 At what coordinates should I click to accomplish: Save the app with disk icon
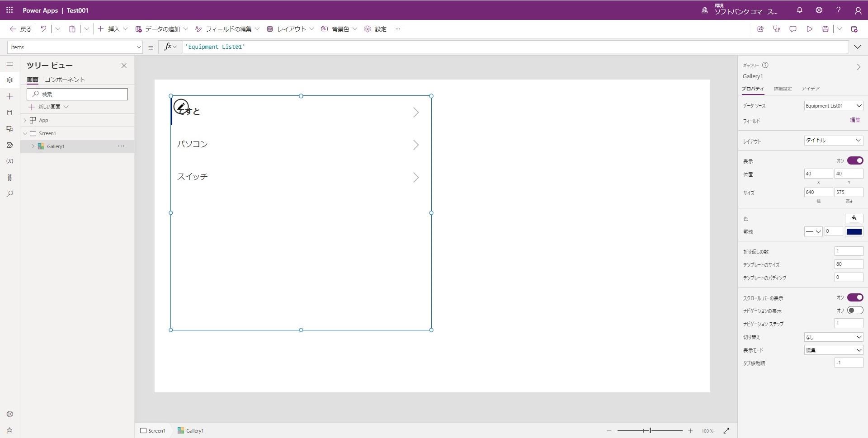825,29
